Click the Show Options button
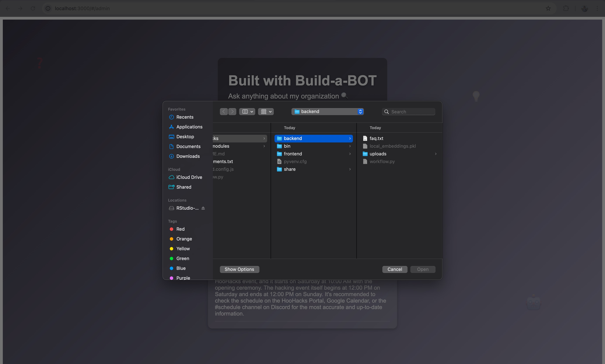605x364 pixels. tap(239, 269)
